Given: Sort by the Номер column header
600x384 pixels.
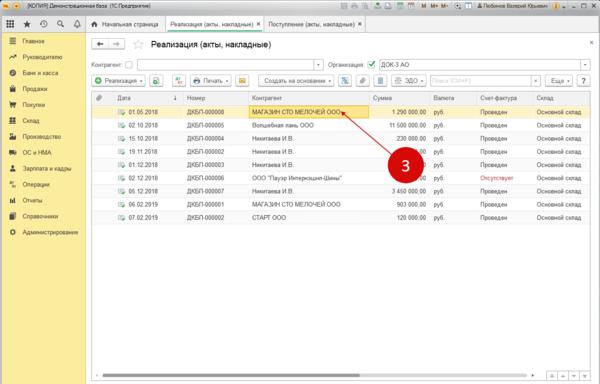Looking at the screenshot, I should click(x=215, y=98).
